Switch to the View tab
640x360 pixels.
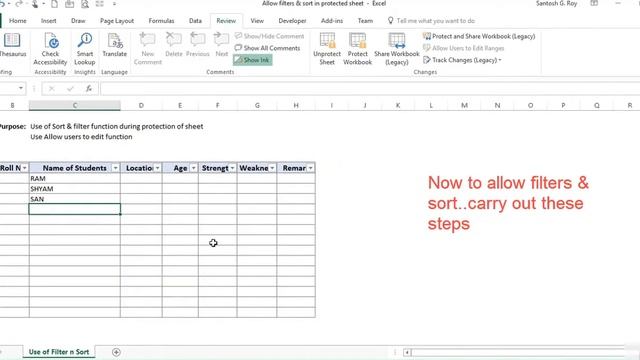257,20
